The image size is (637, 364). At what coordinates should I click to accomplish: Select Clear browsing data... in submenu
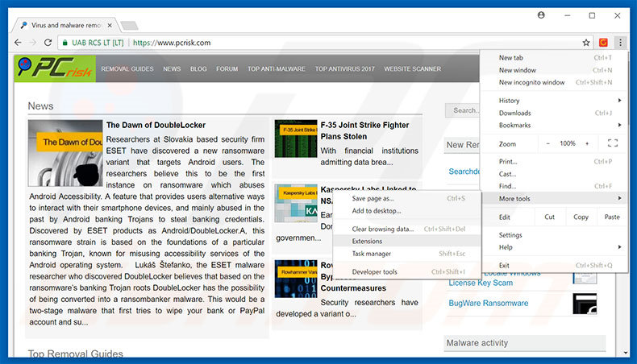pos(407,229)
